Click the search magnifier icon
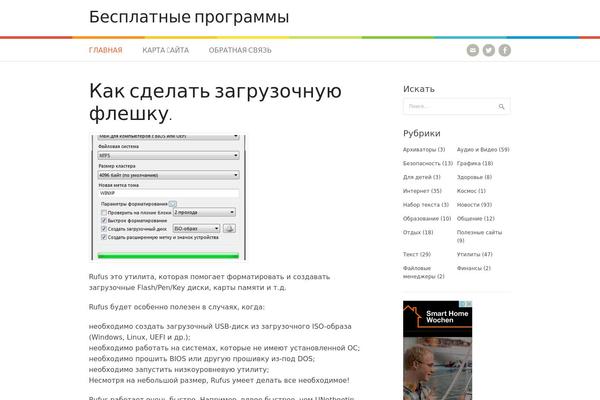Viewport: 600px width, 400px height. [x=501, y=107]
